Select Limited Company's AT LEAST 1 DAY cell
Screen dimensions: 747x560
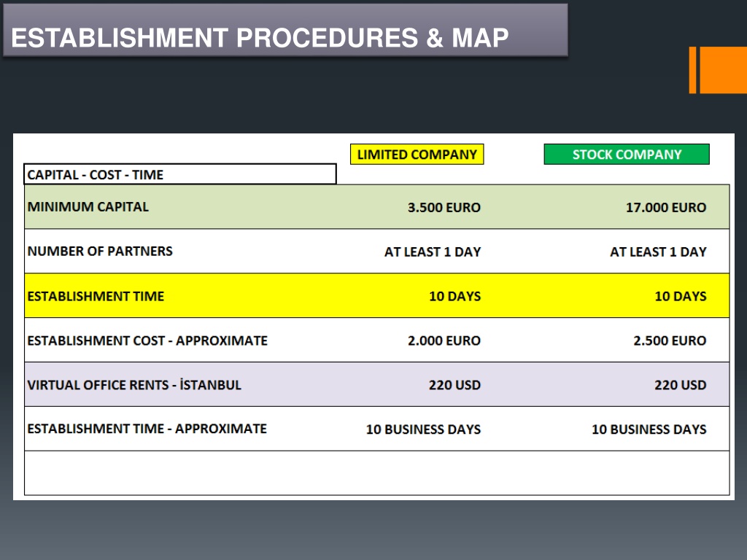point(433,252)
